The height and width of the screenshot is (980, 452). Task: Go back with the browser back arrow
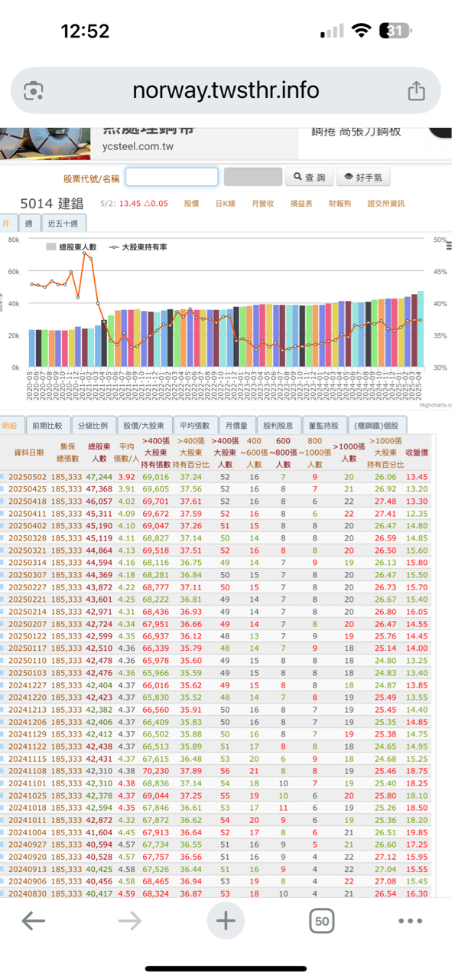coord(34,920)
